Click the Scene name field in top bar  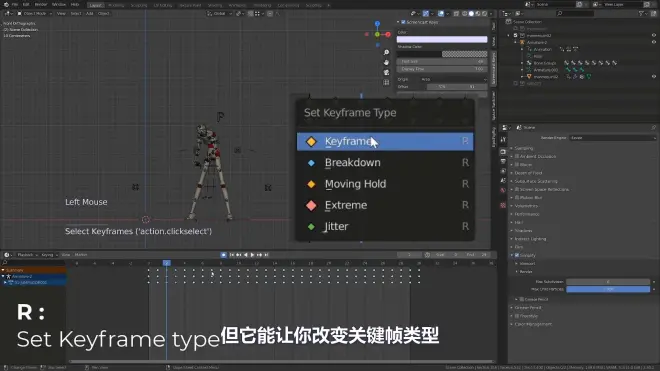(555, 4)
